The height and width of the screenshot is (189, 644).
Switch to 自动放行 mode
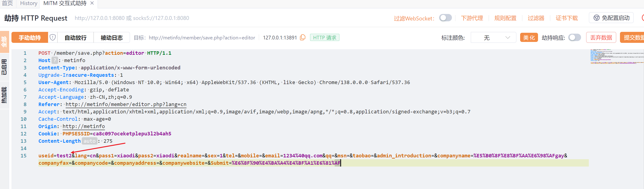(x=76, y=38)
